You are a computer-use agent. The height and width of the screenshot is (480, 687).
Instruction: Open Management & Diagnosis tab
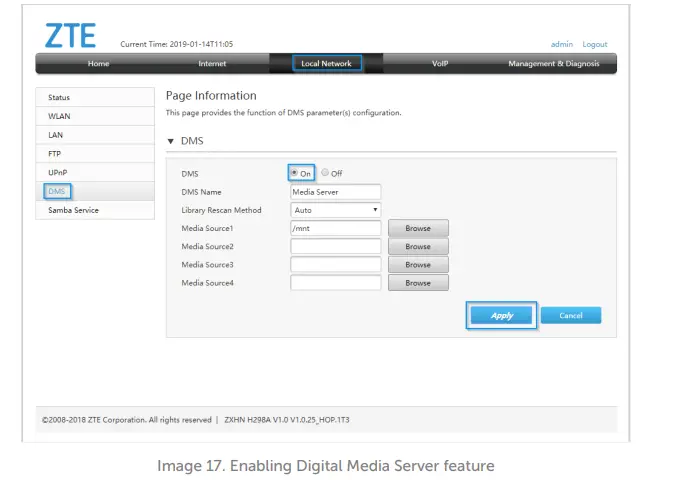[553, 64]
